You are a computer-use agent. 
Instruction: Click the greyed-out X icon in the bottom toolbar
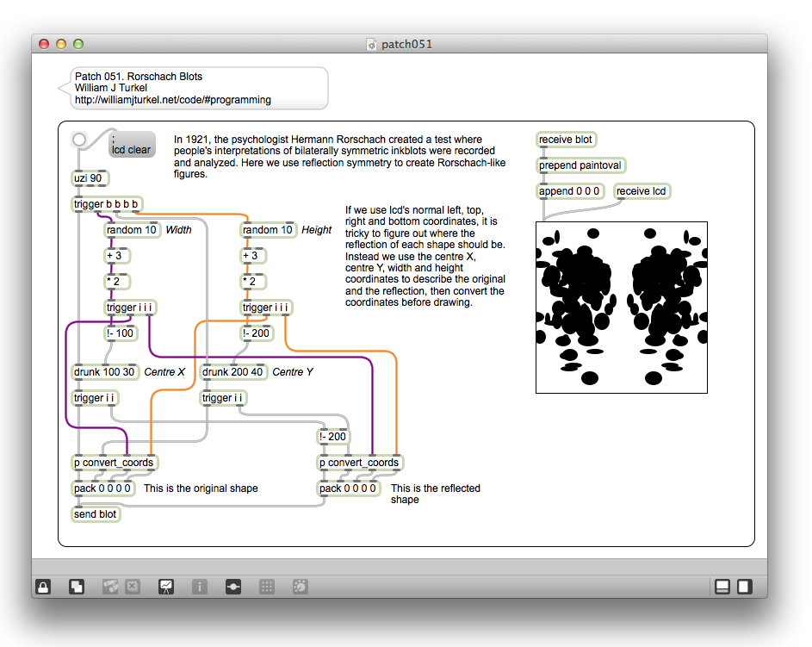coord(132,587)
